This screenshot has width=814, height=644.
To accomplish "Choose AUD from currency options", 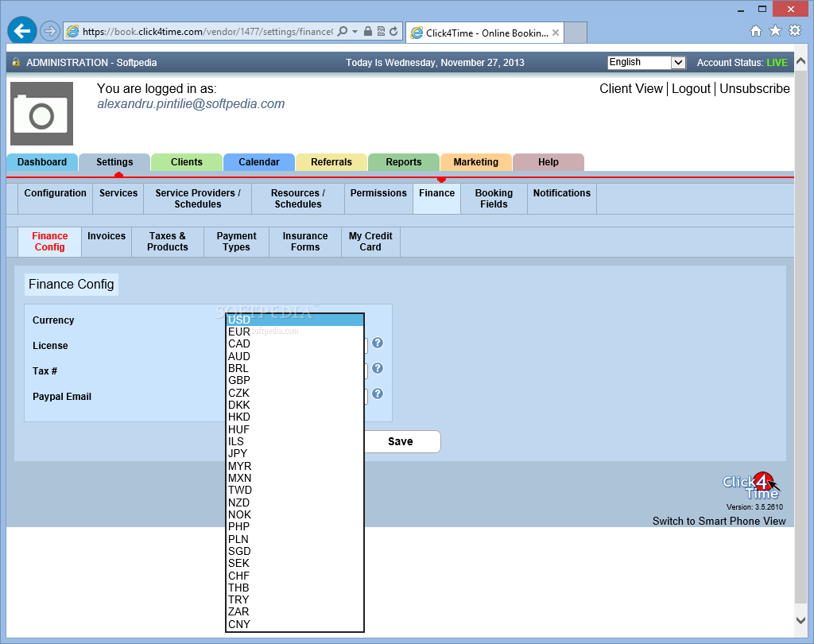I will point(295,356).
